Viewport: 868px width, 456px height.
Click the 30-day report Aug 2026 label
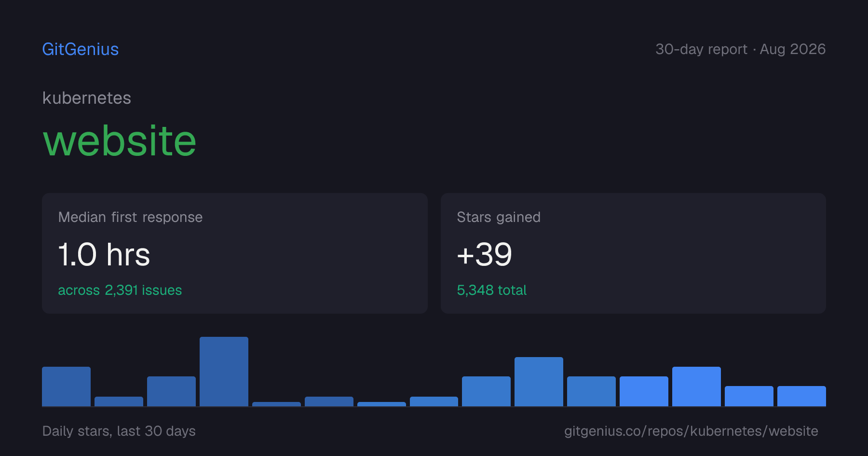click(740, 49)
